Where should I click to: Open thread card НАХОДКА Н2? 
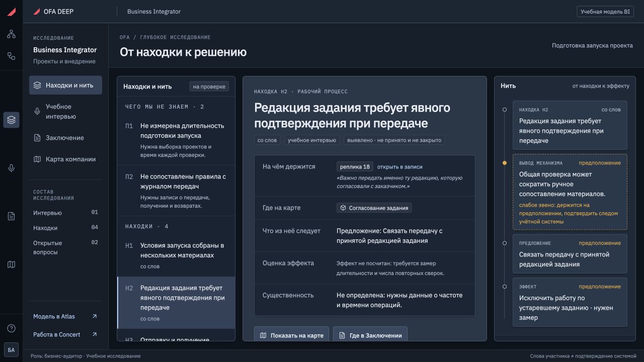tap(570, 125)
